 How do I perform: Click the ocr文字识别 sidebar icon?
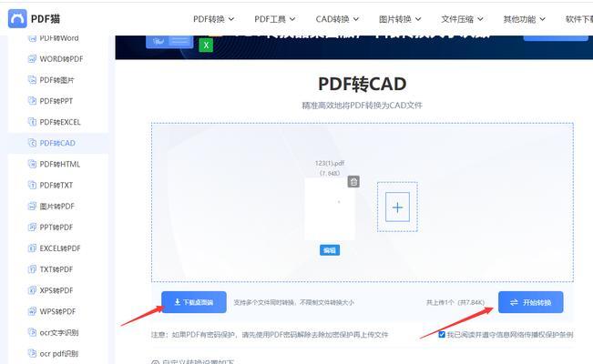(32, 332)
